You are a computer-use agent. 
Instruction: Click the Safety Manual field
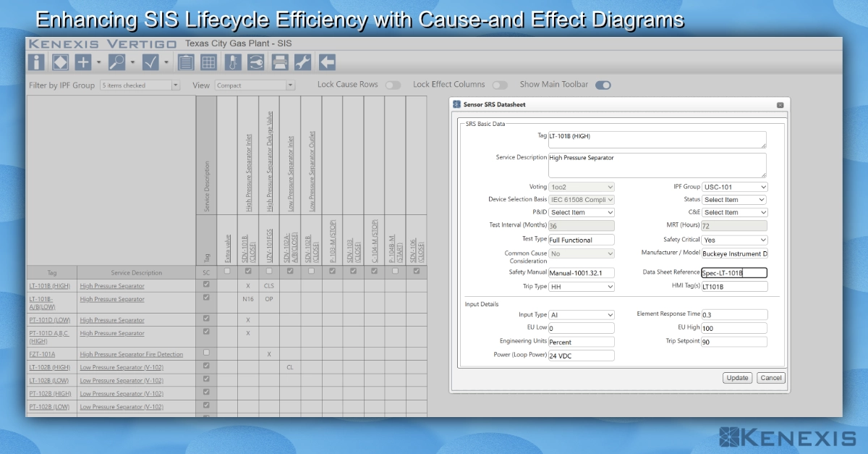(x=582, y=273)
